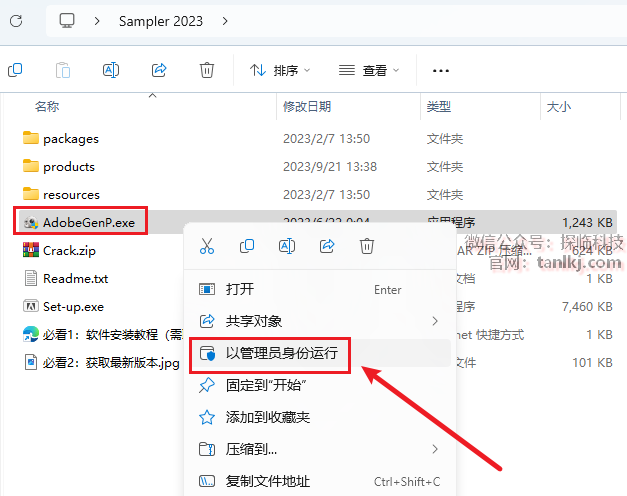
Task: Click the refresh button beside the address bar
Action: [x=16, y=21]
